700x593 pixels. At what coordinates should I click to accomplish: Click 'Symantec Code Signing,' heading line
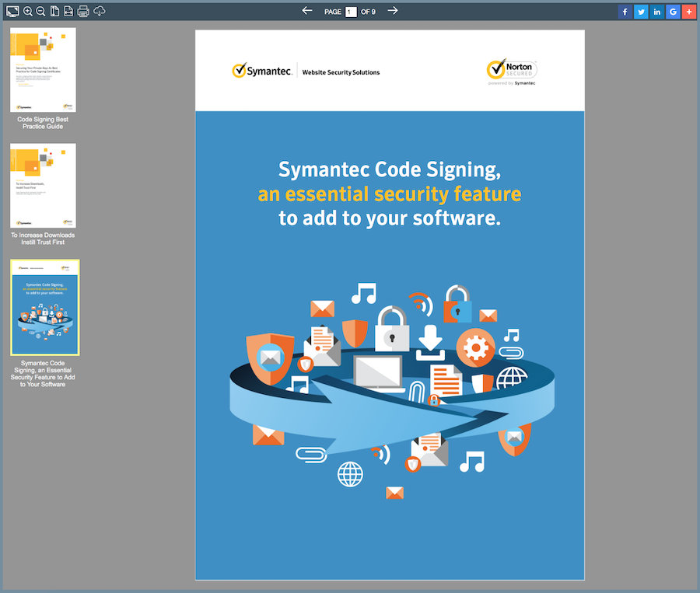point(390,169)
